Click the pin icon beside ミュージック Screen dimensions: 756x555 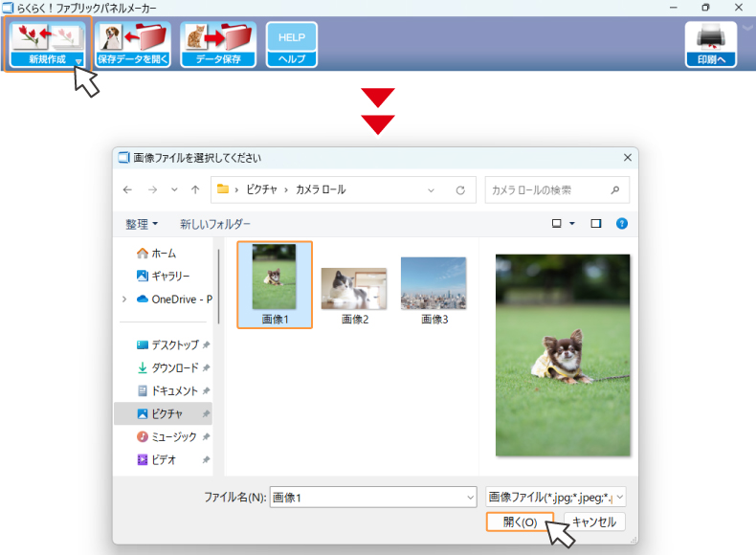(207, 437)
